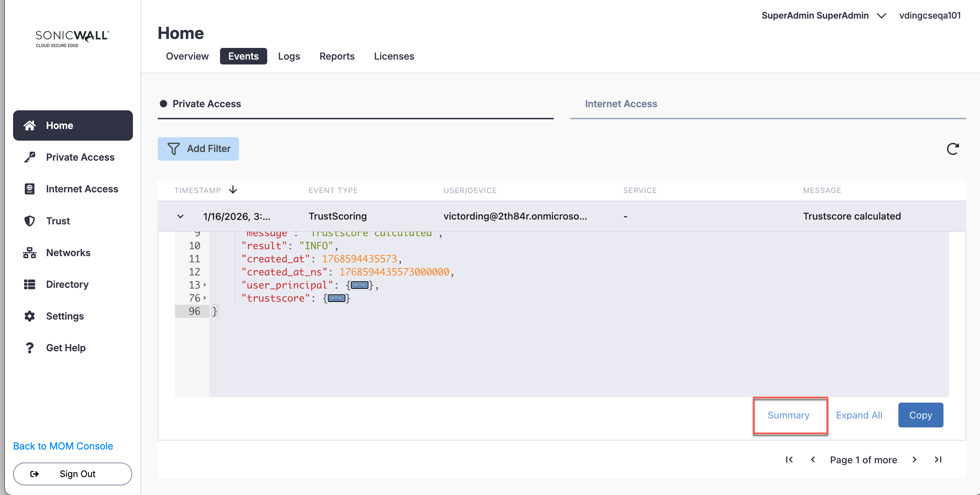The image size is (980, 495).
Task: Go to first page of events
Action: 789,459
